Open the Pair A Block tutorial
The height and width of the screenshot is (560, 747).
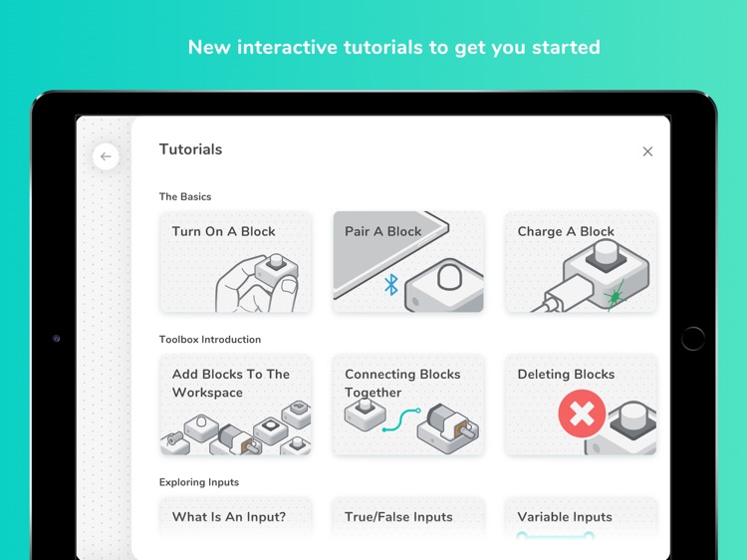pos(408,262)
